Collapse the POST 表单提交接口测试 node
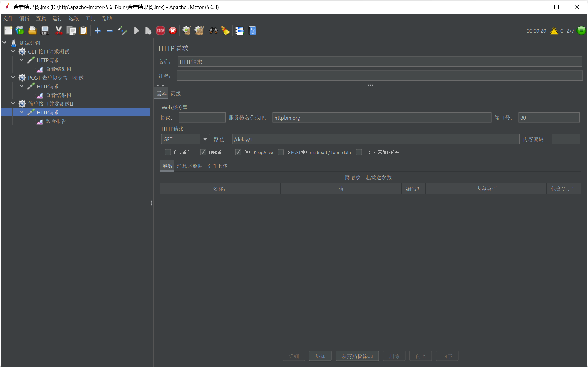This screenshot has height=367, width=588. click(x=13, y=78)
